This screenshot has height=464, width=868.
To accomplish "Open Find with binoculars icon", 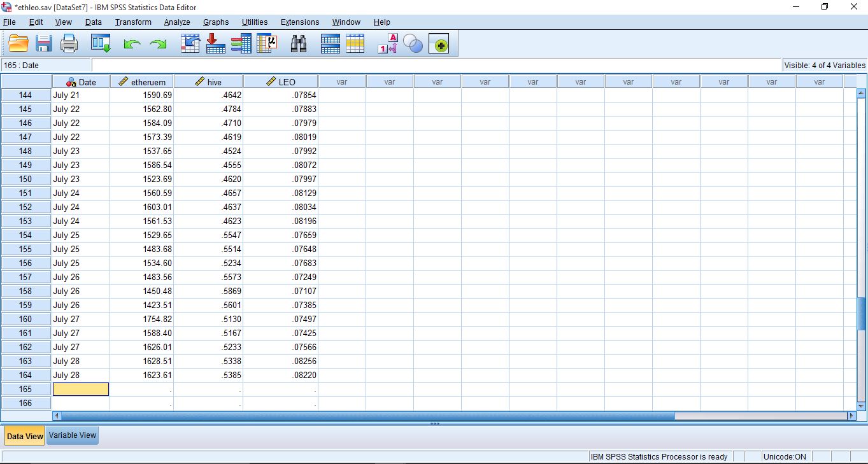I will (x=298, y=44).
